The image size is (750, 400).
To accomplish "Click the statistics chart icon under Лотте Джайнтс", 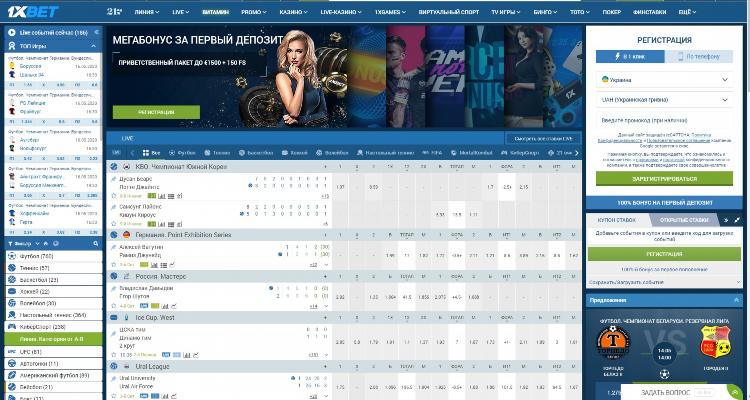I will 162,196.
